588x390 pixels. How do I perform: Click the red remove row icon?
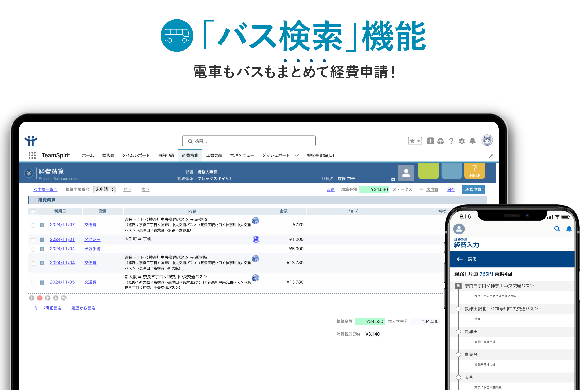pyautogui.click(x=40, y=298)
